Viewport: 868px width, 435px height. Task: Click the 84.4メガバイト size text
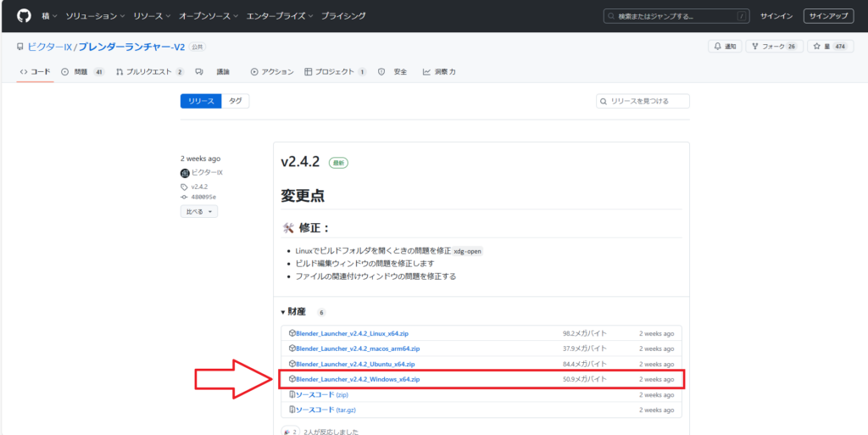[x=585, y=364]
